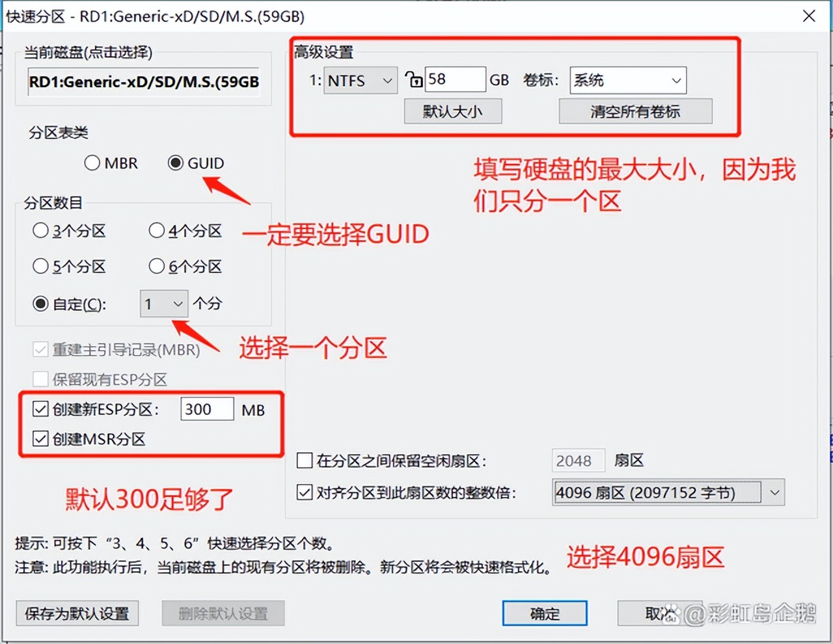Screen dimensions: 833x644
Task: Uncheck 创建新ESP分区 checkbox
Action: [x=40, y=409]
